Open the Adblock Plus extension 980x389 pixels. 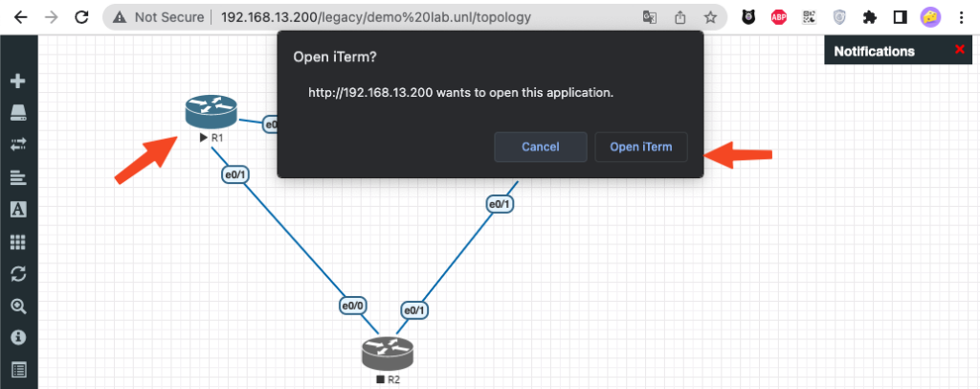(779, 17)
